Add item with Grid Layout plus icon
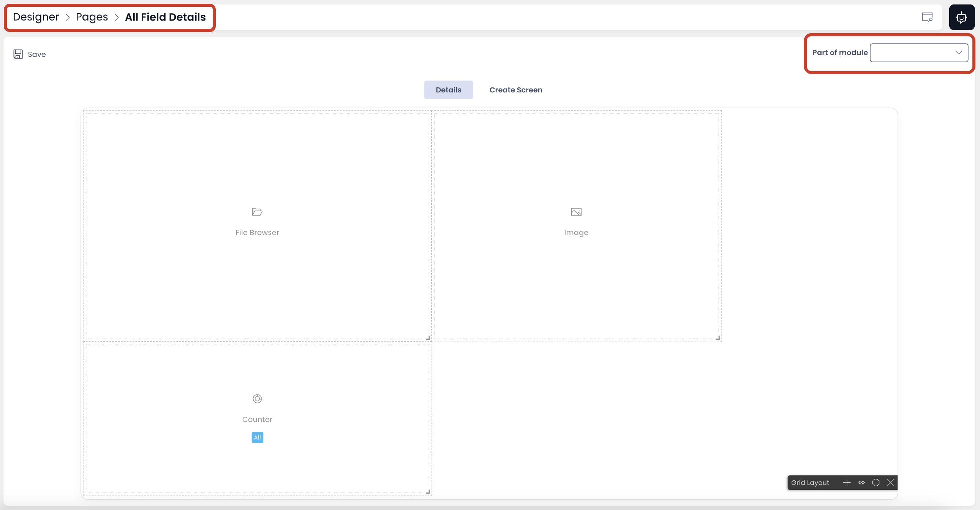Viewport: 980px width, 510px height. point(847,483)
